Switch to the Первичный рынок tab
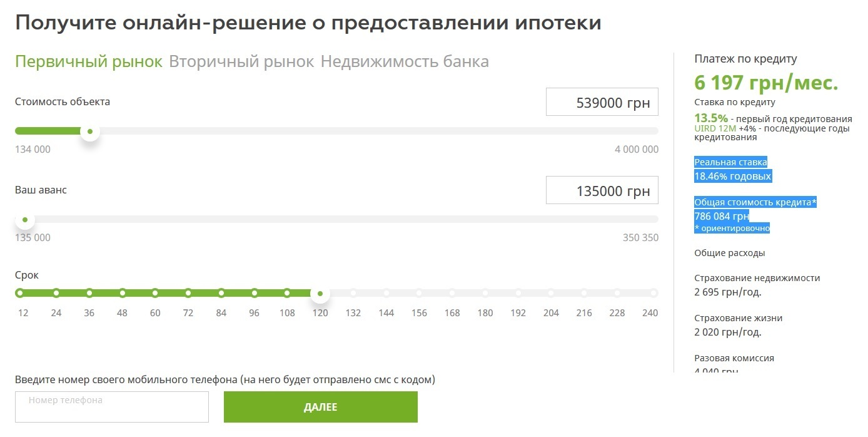Viewport: 868px width, 437px height. pos(88,62)
